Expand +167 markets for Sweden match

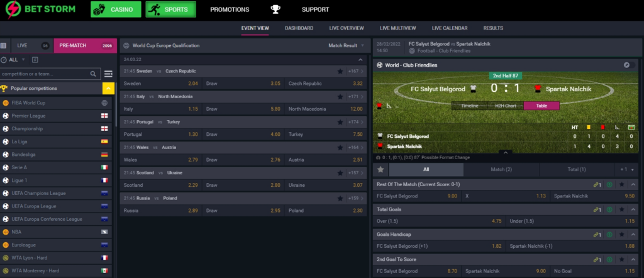click(355, 71)
